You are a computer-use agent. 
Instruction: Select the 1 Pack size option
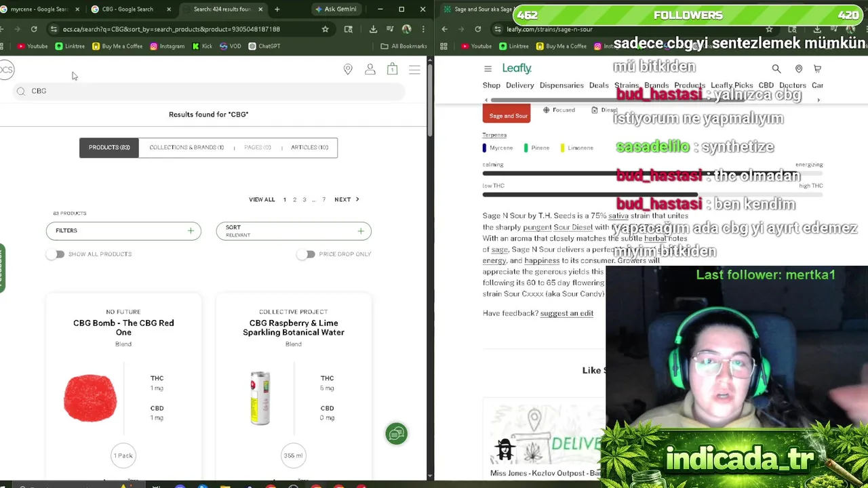point(123,455)
